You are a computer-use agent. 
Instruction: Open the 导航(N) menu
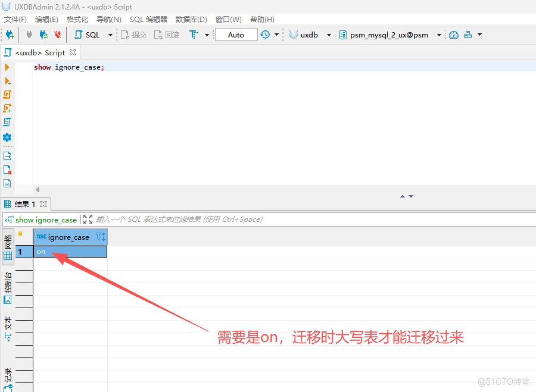click(x=109, y=20)
